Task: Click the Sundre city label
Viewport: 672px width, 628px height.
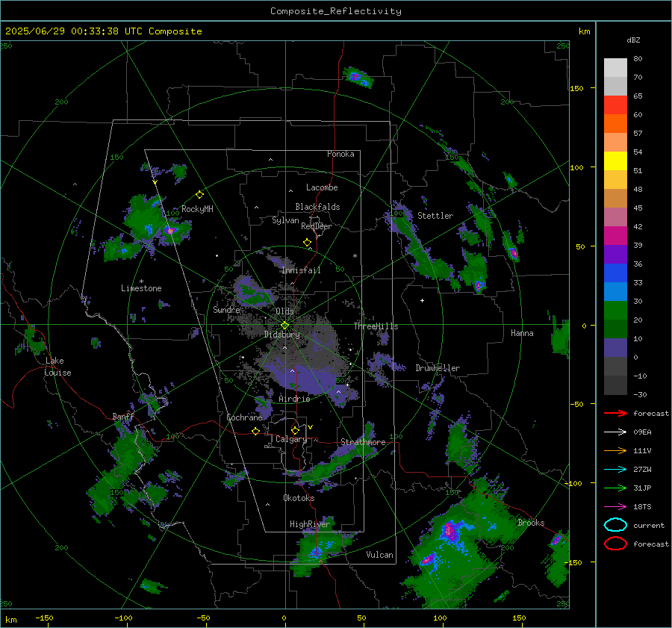Action: tap(226, 309)
